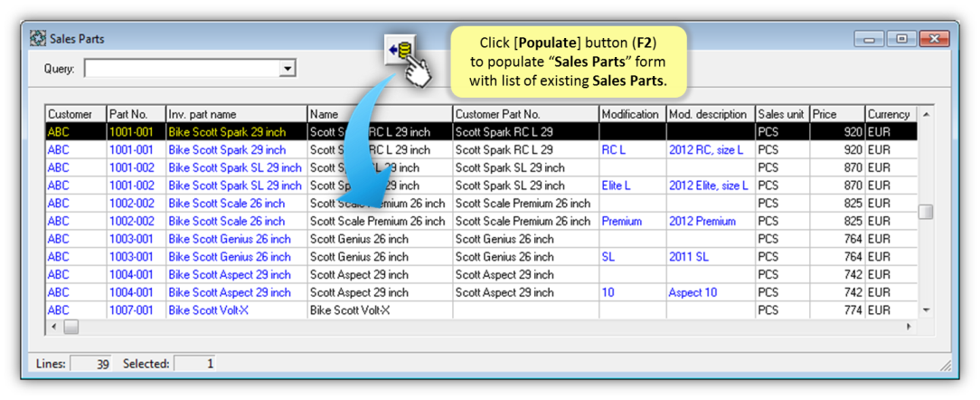Viewport: 980px width, 400px height.
Task: Select the highlighted Bike Scott Spark 29 inch row
Action: 481,132
